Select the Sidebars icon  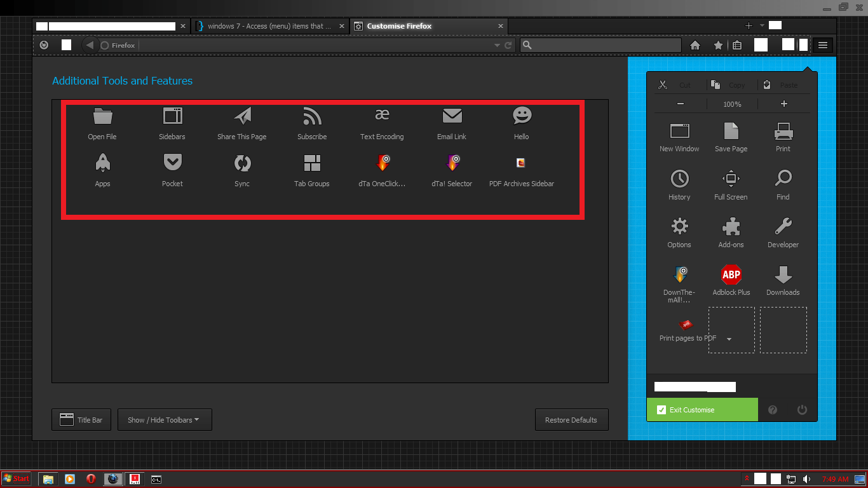(172, 116)
